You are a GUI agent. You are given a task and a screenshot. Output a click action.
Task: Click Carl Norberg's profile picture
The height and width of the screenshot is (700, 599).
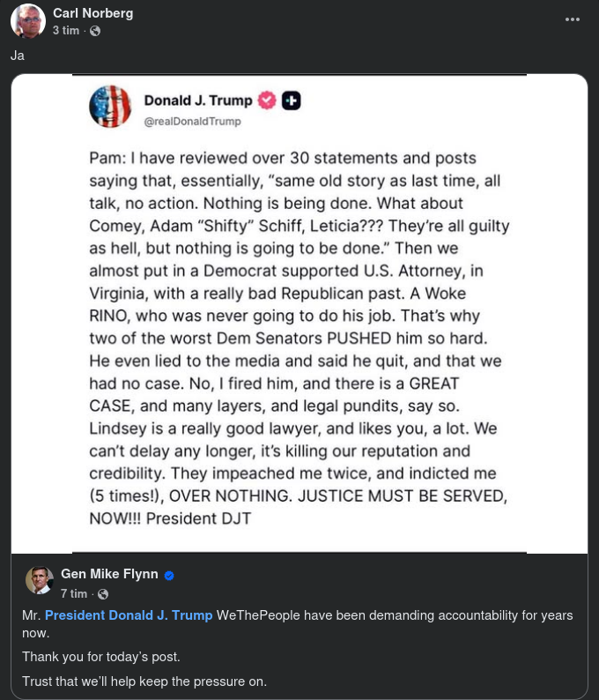(x=28, y=21)
